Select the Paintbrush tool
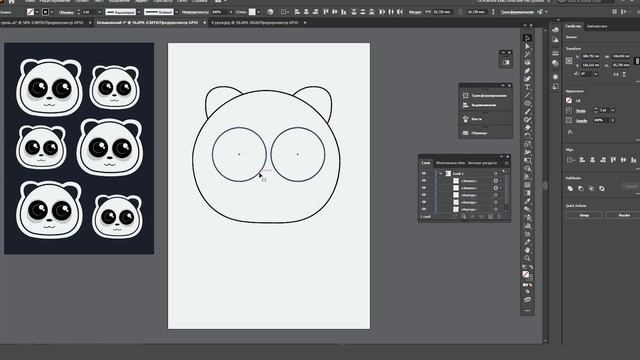The height and width of the screenshot is (360, 640). tap(527, 111)
